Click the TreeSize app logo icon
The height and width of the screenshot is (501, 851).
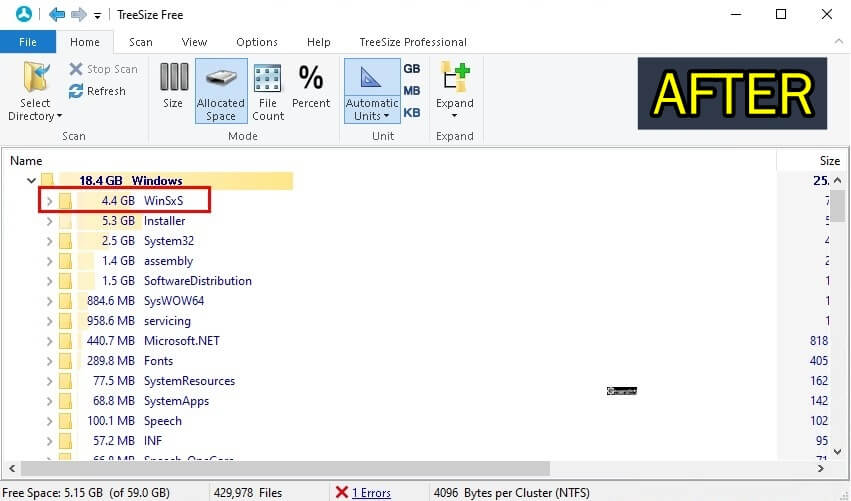click(x=23, y=14)
